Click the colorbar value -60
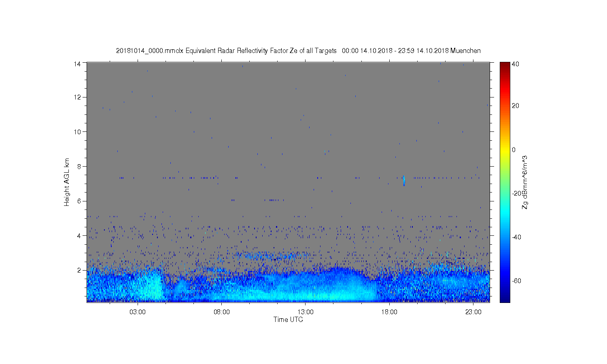Screen dimensions: 607x364 tap(516, 281)
